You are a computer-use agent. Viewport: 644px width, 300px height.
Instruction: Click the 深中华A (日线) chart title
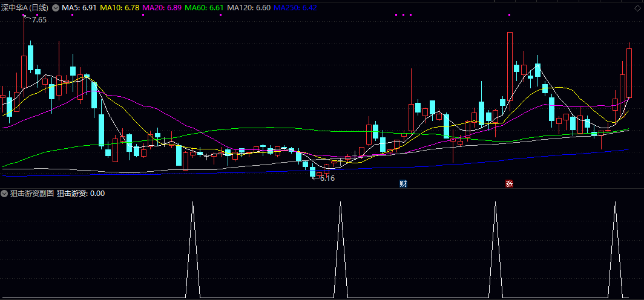(x=25, y=7)
